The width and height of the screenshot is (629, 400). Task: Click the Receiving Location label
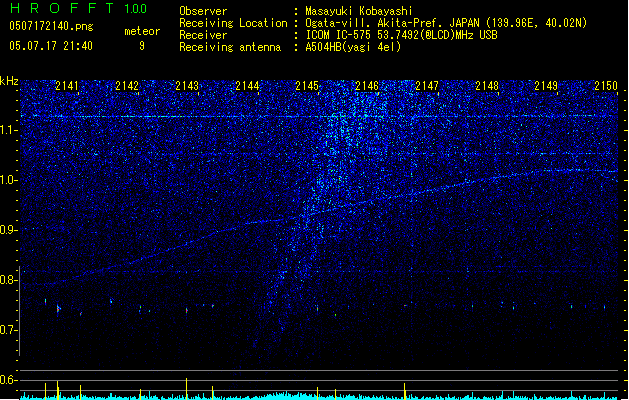coord(233,23)
